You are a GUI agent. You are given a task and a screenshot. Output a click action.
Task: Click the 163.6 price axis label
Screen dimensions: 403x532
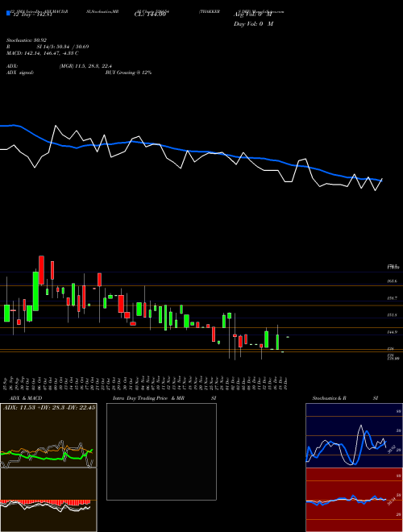click(392, 281)
